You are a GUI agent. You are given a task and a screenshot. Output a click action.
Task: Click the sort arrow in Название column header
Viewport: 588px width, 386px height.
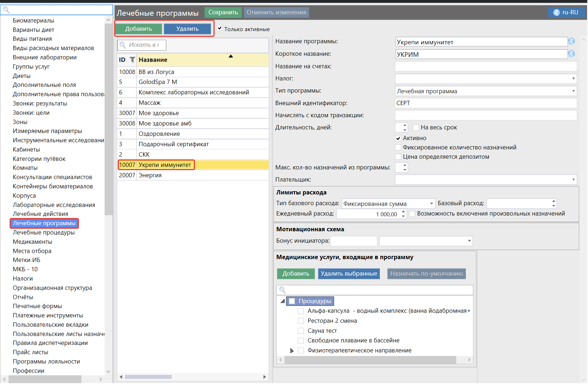[x=231, y=56]
